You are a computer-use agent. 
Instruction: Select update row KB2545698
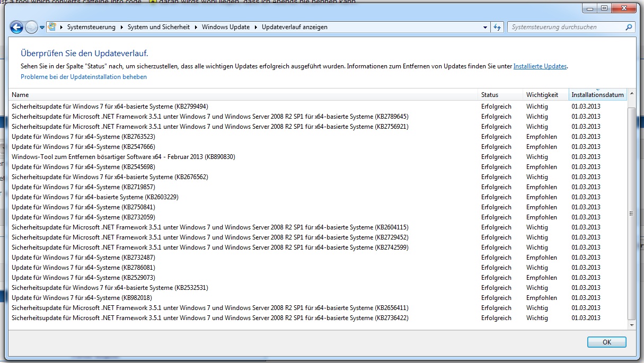tap(317, 167)
